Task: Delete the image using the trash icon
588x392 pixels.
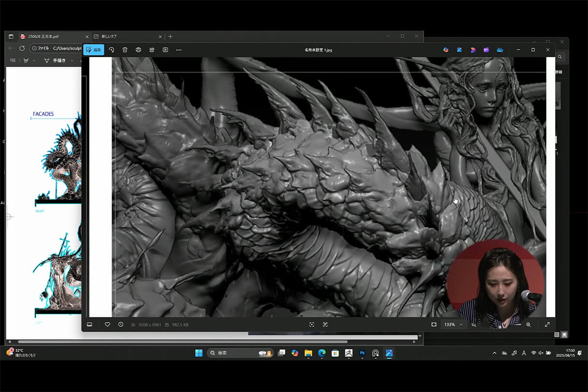Action: pyautogui.click(x=125, y=50)
